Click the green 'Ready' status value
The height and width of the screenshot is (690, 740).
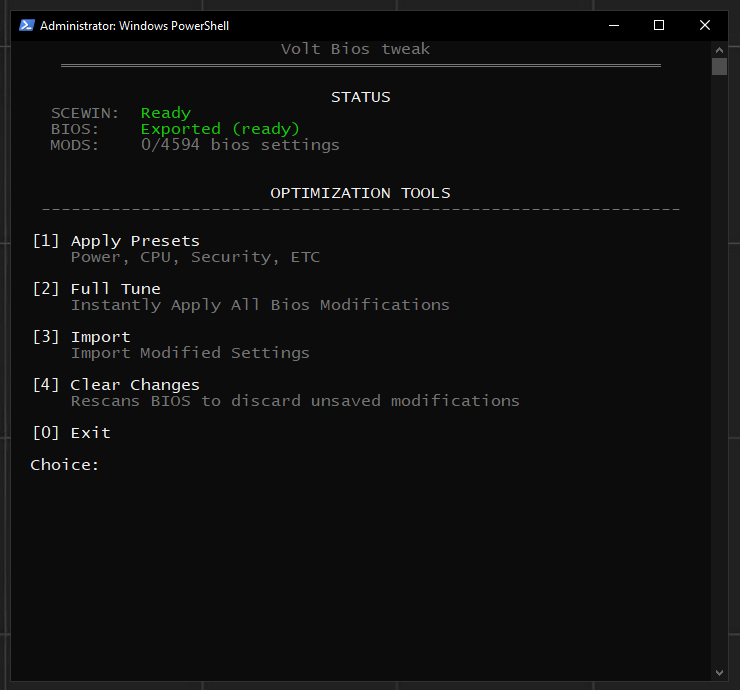(166, 113)
